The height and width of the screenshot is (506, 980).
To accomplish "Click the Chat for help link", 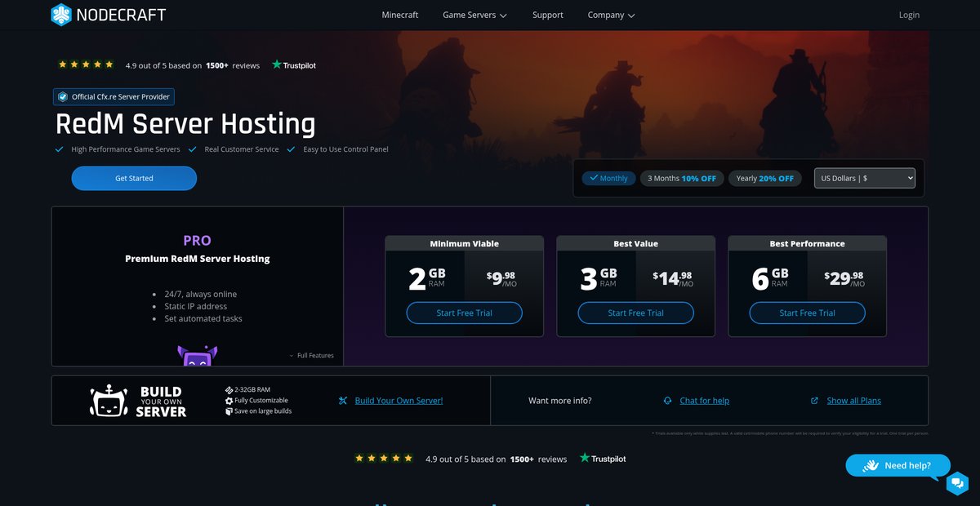I will 704,401.
